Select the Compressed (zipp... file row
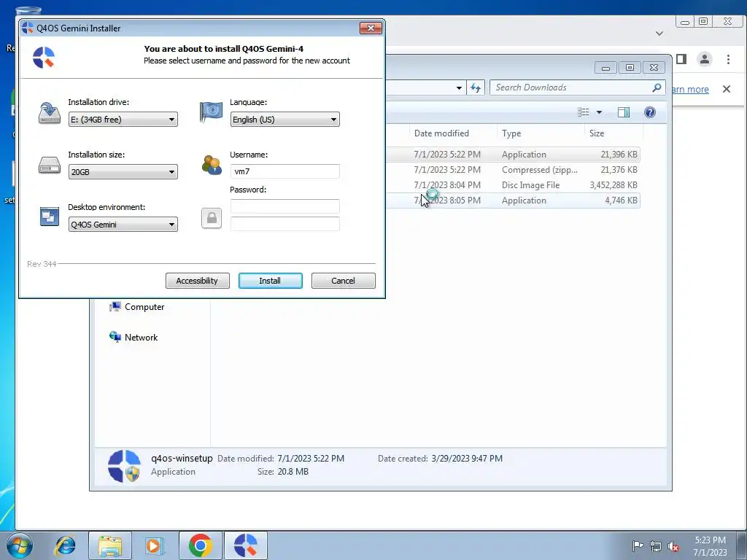Image resolution: width=747 pixels, height=560 pixels. click(x=513, y=170)
